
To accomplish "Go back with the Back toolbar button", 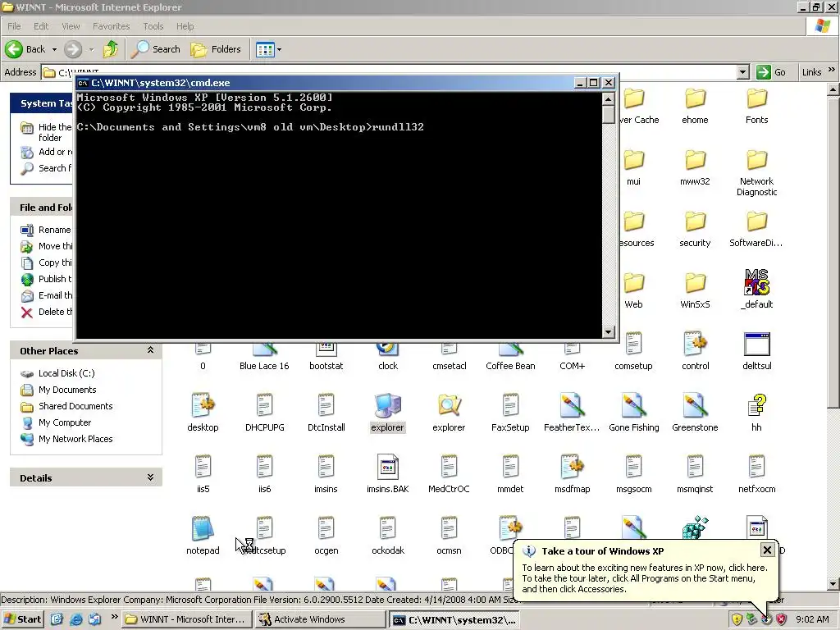I will pyautogui.click(x=25, y=49).
